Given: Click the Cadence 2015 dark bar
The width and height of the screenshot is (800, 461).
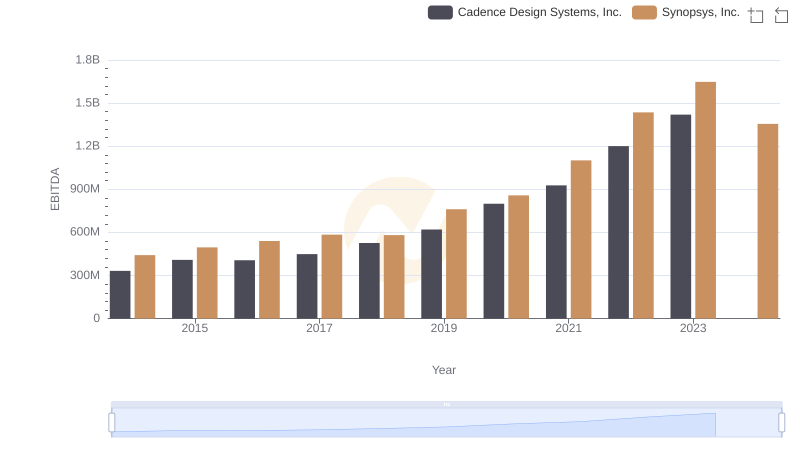Looking at the screenshot, I should [x=182, y=289].
